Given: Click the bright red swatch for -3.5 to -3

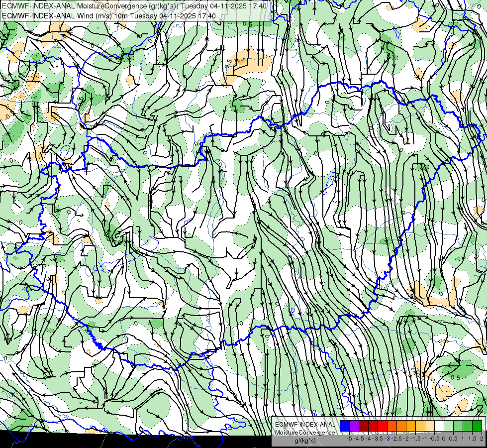Looking at the screenshot, I should click(383, 426).
